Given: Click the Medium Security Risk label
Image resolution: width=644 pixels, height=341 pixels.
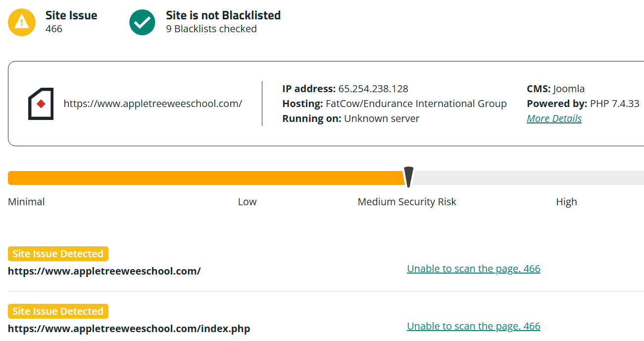Looking at the screenshot, I should point(407,202).
